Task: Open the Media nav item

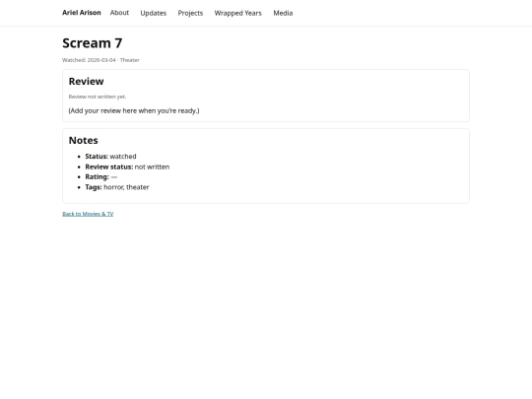Action: coord(283,13)
